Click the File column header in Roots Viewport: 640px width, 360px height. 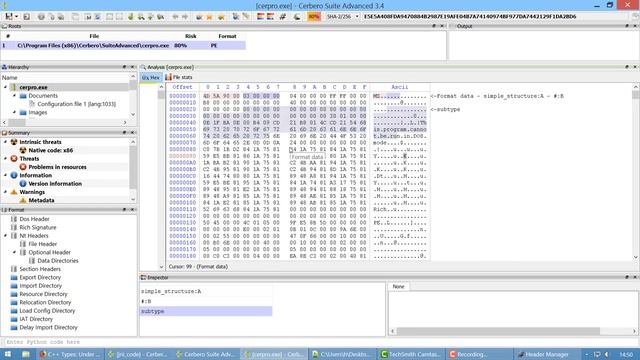94,36
